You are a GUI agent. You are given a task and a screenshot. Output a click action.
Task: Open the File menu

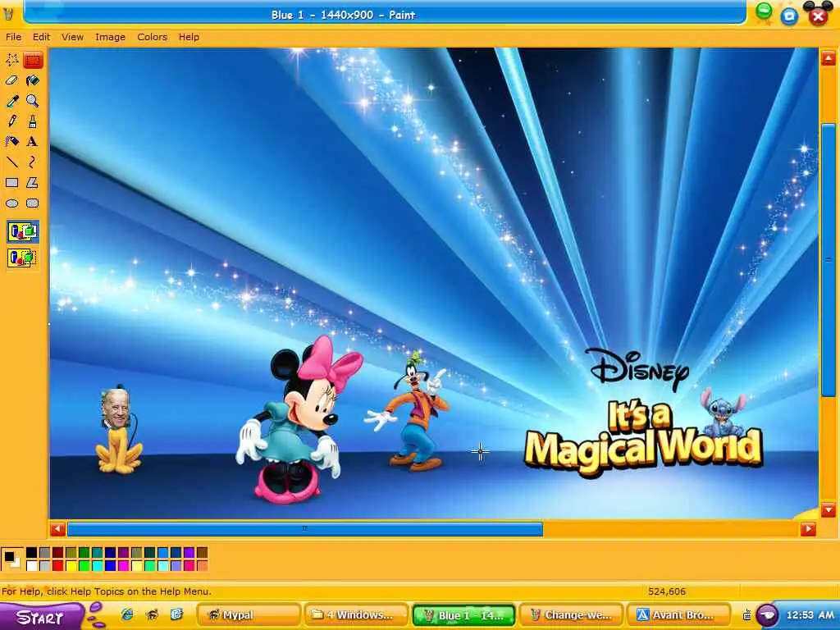point(13,37)
